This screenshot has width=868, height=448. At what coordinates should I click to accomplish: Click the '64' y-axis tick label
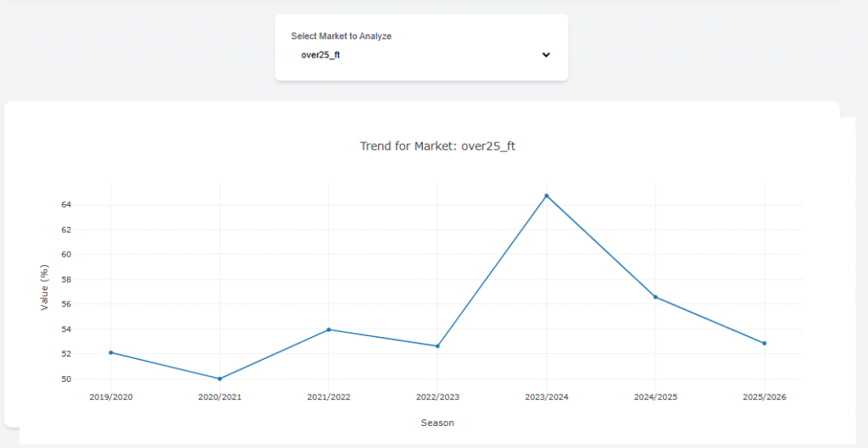tap(66, 205)
